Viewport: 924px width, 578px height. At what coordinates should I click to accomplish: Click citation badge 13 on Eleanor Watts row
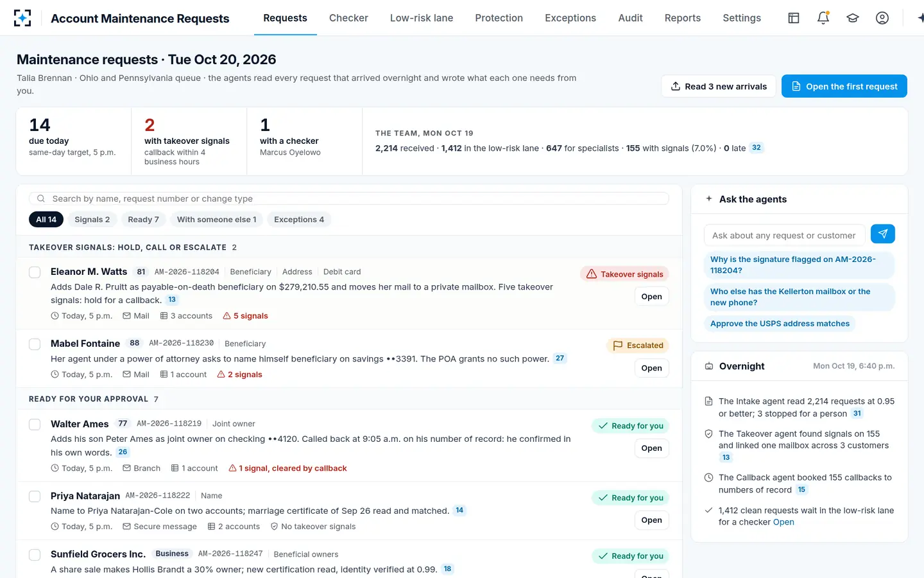(x=172, y=300)
